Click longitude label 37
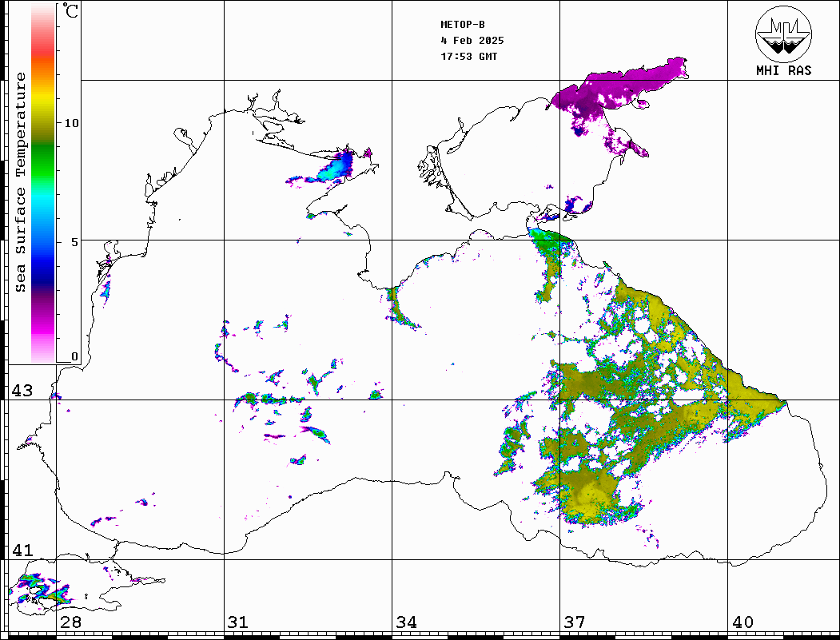Image resolution: width=840 pixels, height=640 pixels. click(x=575, y=622)
